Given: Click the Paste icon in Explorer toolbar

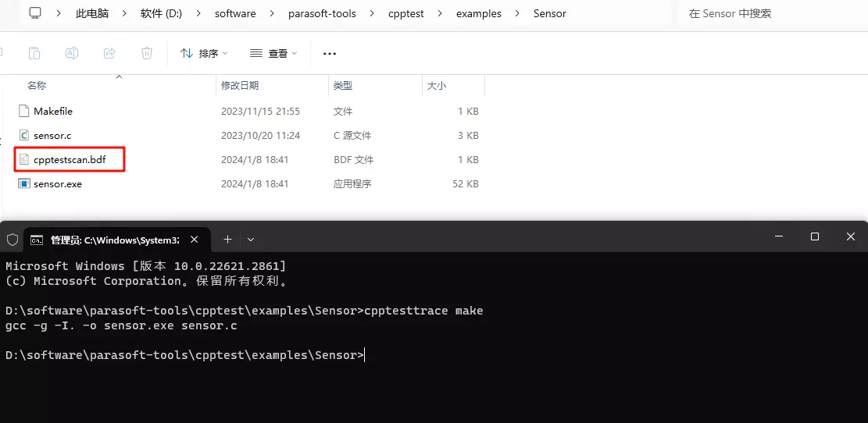Looking at the screenshot, I should click(34, 53).
